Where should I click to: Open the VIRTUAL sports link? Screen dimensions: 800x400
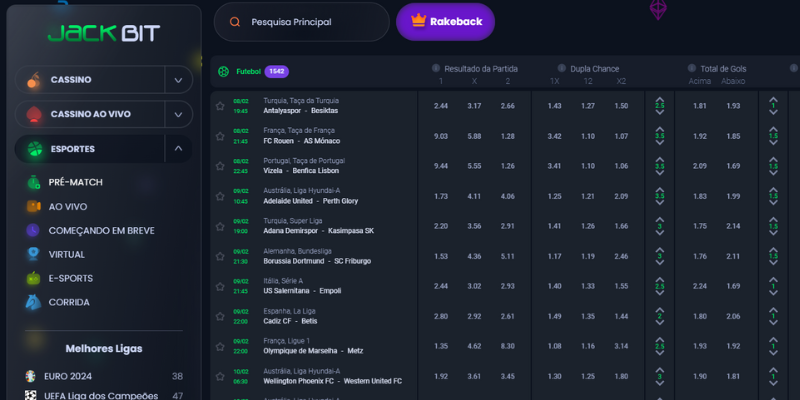tap(66, 254)
